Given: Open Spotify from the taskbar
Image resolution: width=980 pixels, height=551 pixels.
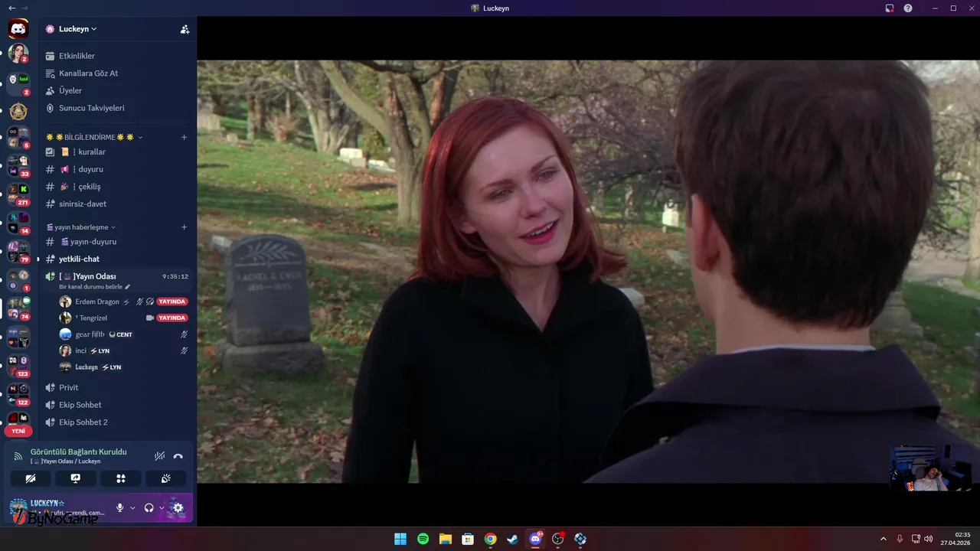Looking at the screenshot, I should pyautogui.click(x=423, y=539).
